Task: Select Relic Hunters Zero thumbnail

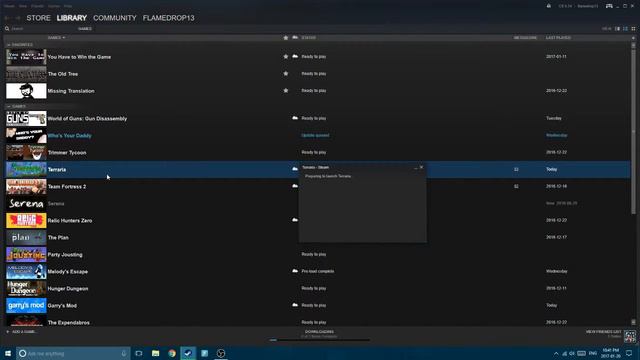Action: tap(26, 220)
